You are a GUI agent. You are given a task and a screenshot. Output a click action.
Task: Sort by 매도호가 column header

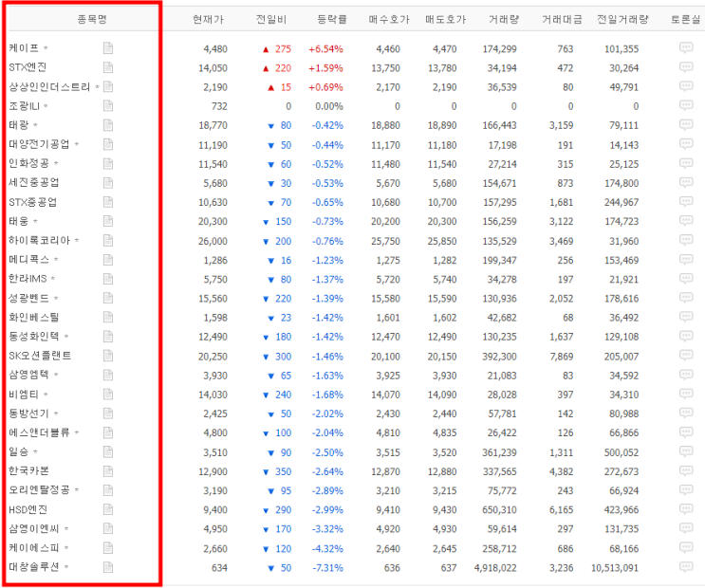[x=446, y=19]
